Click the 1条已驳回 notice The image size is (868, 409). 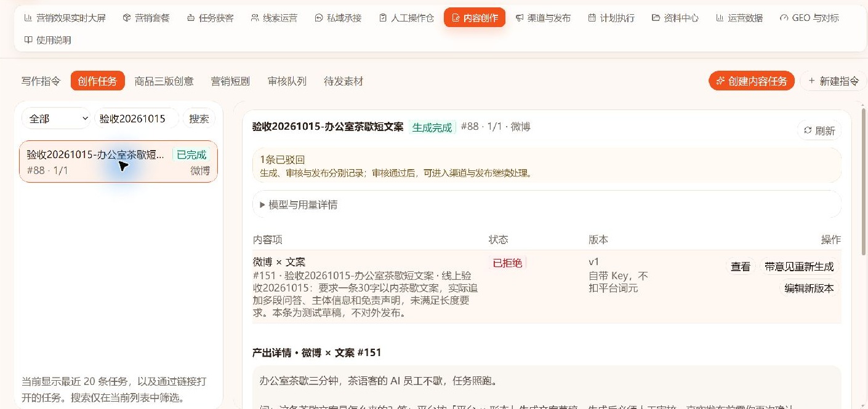click(x=547, y=165)
